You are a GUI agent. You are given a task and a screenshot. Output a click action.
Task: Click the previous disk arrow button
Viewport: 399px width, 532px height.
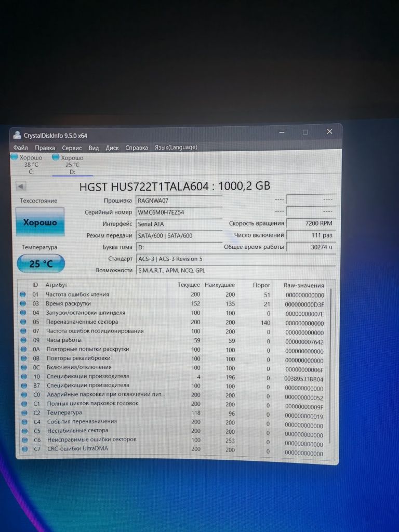pyautogui.click(x=21, y=187)
